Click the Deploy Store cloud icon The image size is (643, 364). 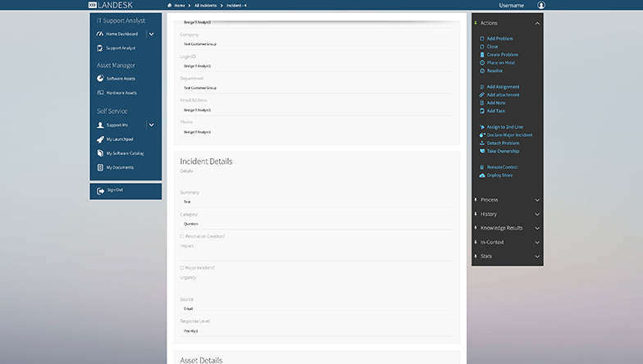(482, 175)
